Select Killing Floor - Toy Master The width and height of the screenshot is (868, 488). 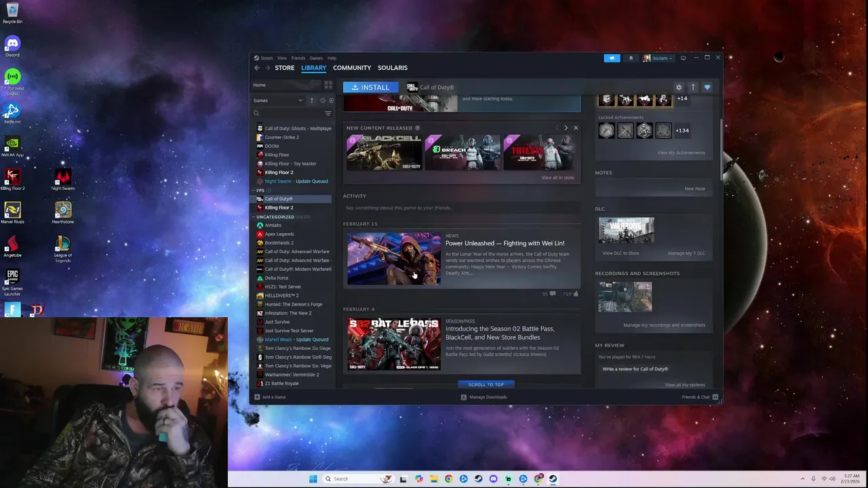(x=290, y=163)
